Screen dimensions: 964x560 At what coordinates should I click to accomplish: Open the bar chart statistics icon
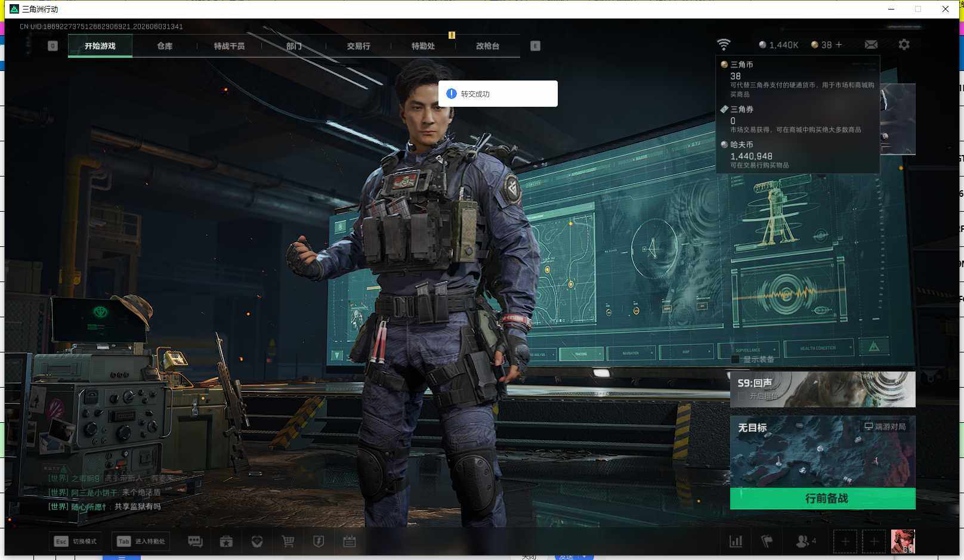pos(736,542)
